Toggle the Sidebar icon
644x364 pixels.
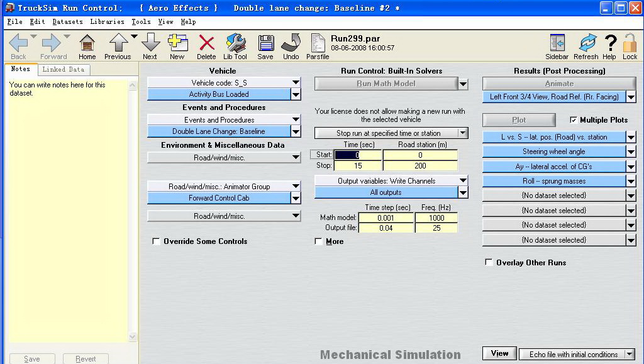(557, 43)
